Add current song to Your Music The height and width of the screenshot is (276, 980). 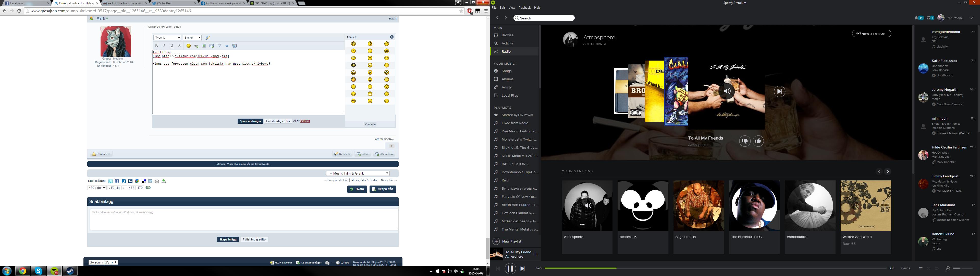(536, 254)
